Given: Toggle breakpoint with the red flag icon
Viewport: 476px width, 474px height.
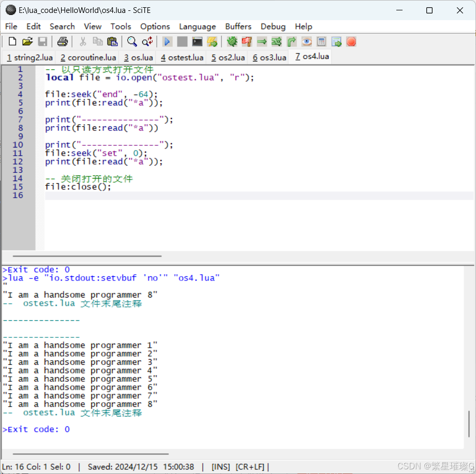Looking at the screenshot, I should tap(247, 41).
